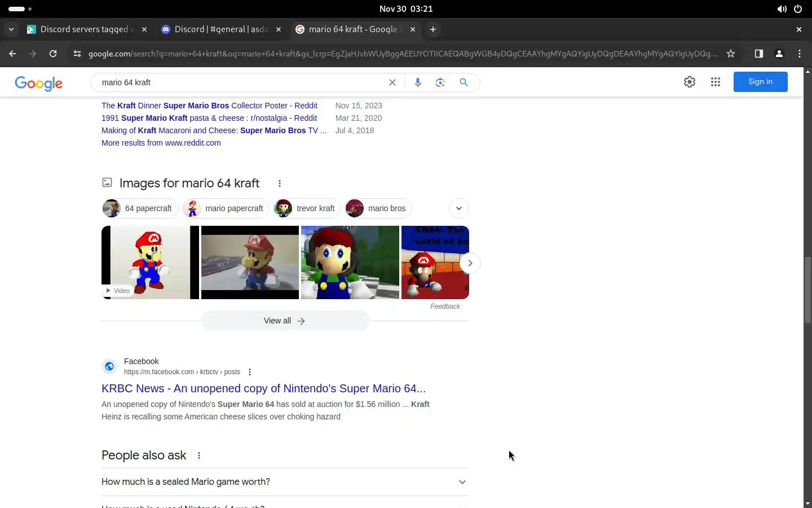Open the Google apps grid

[x=716, y=82]
